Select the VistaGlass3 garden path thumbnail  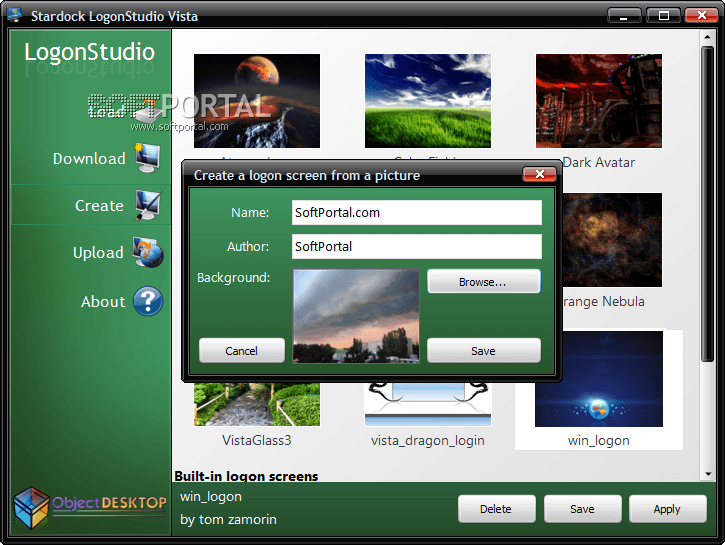tap(257, 404)
